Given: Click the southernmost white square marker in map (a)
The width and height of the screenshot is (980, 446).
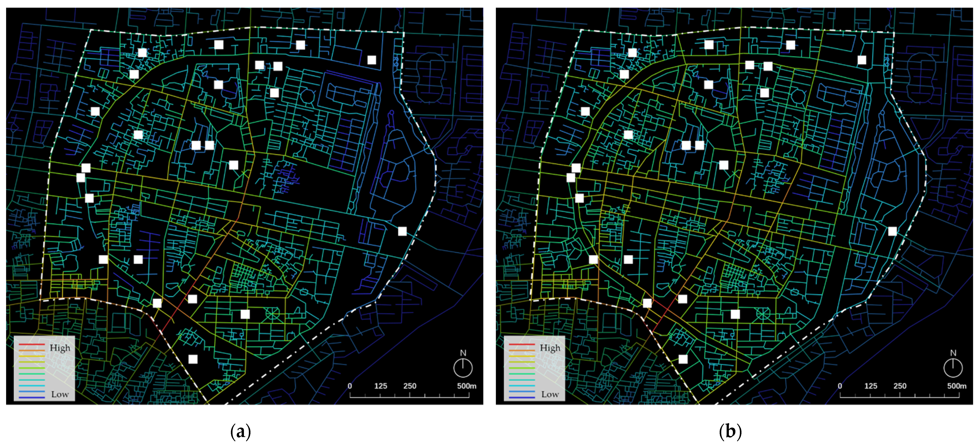Looking at the screenshot, I should (193, 359).
